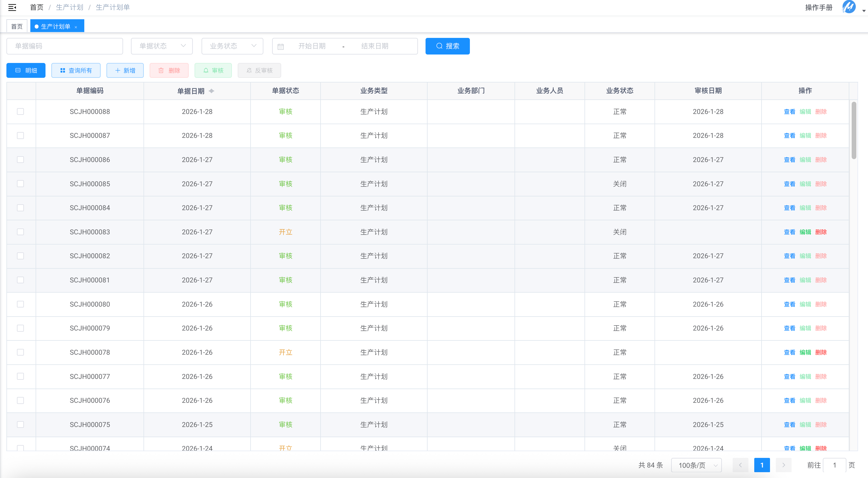Screen dimensions: 868x478
Task: Click 编辑 link for SCJH000083
Action: click(x=805, y=232)
